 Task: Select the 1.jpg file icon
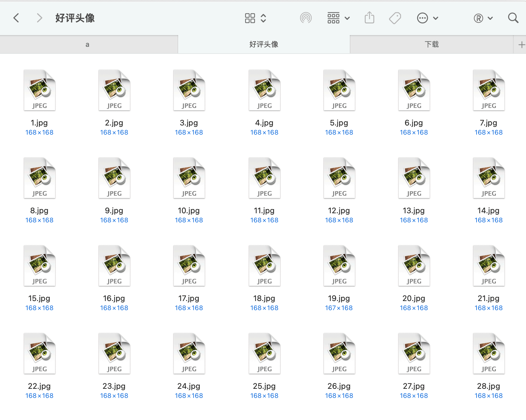pos(40,90)
